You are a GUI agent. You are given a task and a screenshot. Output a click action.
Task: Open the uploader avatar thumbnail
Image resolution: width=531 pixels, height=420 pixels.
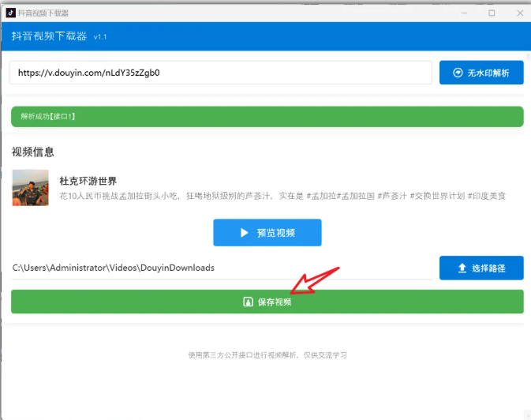pyautogui.click(x=31, y=188)
